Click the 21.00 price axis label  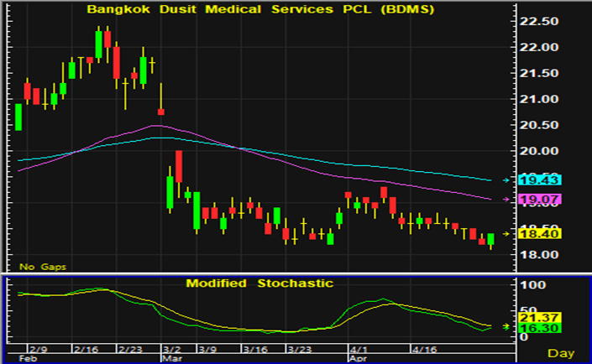(539, 99)
